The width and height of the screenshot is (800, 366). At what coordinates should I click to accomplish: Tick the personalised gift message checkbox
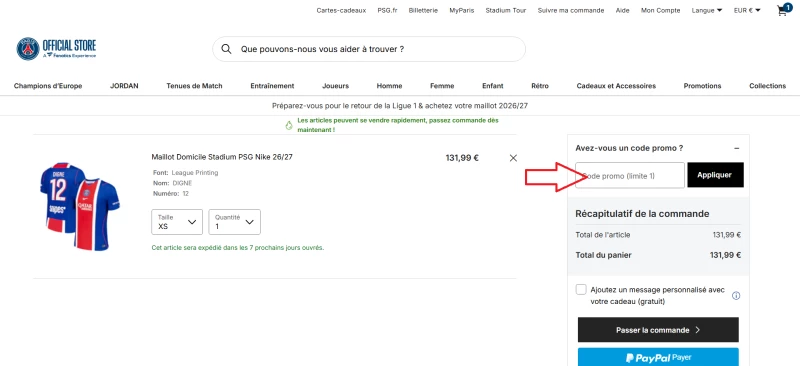[581, 289]
